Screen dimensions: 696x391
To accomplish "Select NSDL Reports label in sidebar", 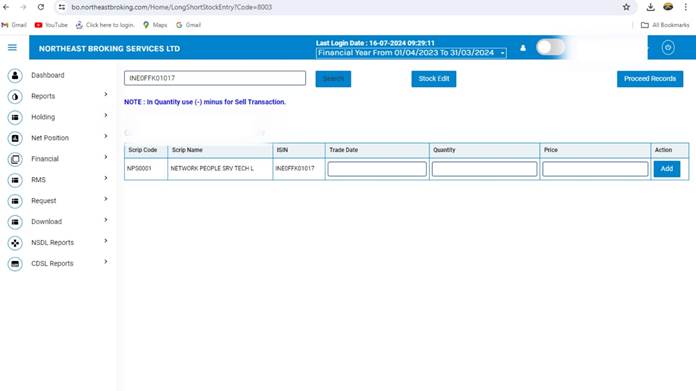I will (52, 243).
